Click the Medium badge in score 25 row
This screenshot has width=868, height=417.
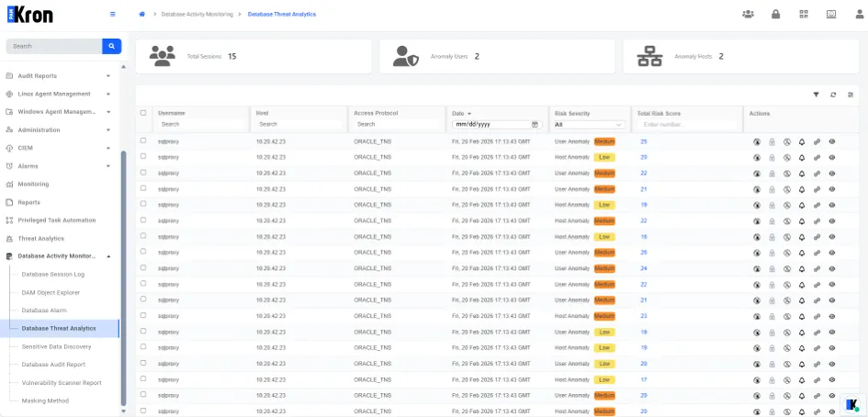pos(604,141)
